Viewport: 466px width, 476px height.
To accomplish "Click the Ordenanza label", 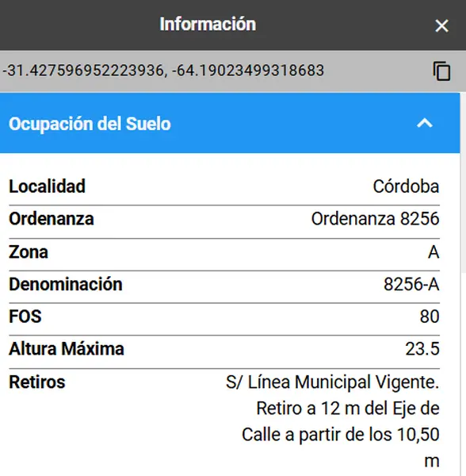I will point(52,219).
